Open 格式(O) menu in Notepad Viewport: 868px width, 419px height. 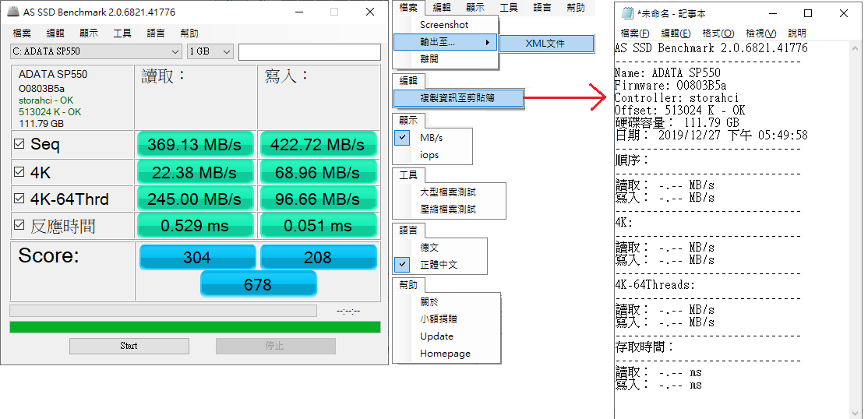718,33
